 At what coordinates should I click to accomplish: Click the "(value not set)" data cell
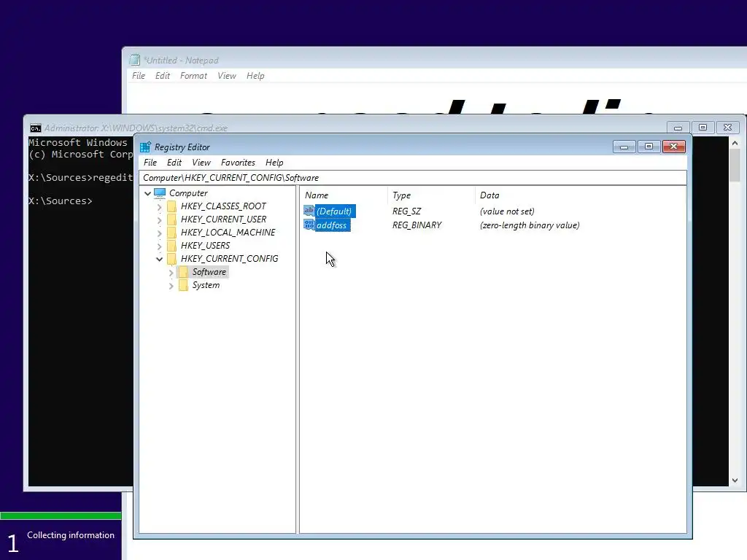[x=507, y=211]
